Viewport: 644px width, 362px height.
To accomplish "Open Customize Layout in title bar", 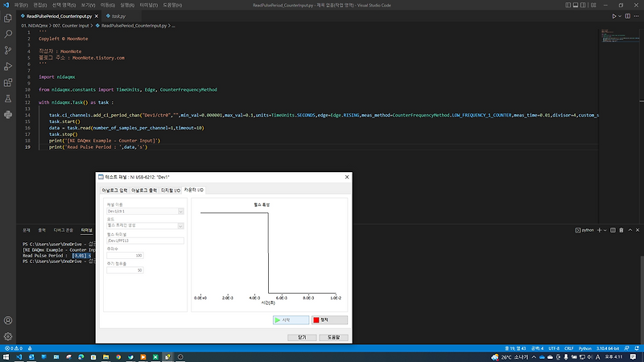I will point(593,5).
